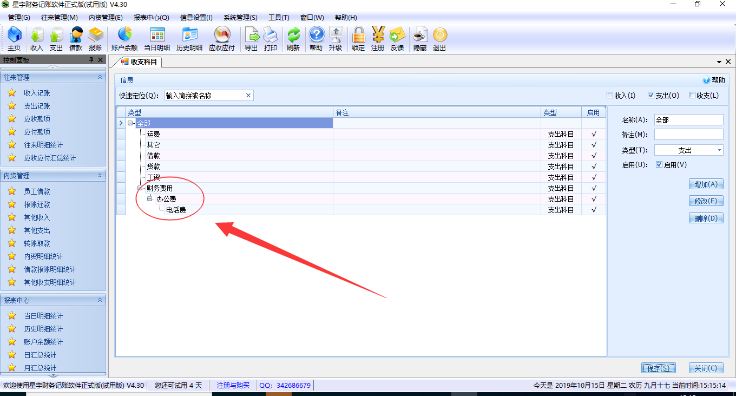The image size is (743, 396).
Task: Click the 退出 exit toolbar icon
Action: 440,38
